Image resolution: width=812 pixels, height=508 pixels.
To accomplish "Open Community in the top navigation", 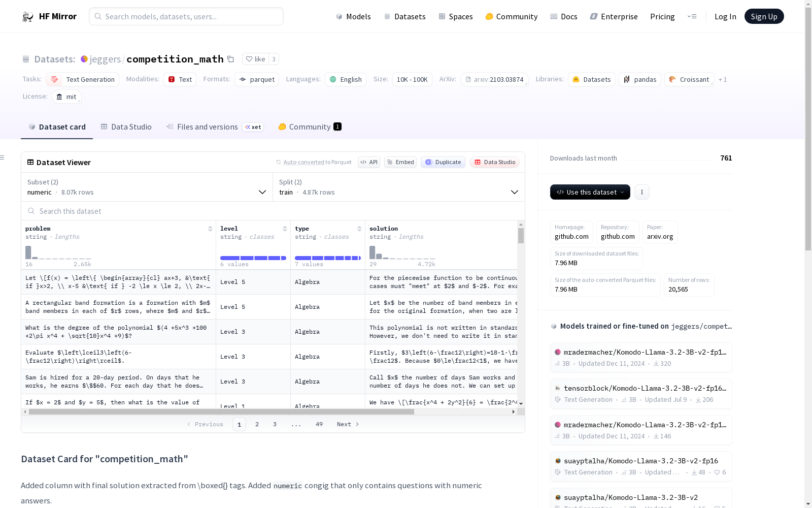I will tap(512, 17).
